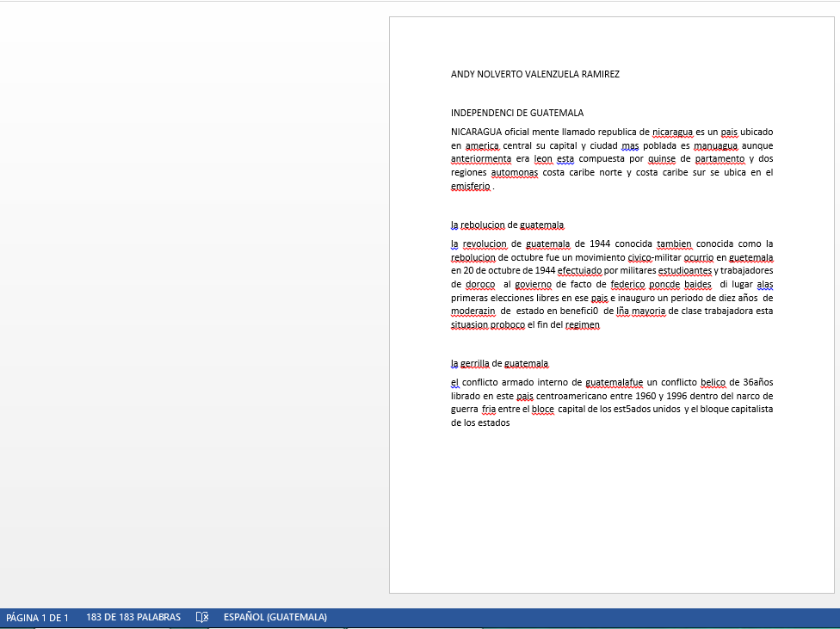840x629 pixels.
Task: Click the misspelled word 'estudioantes'
Action: [684, 270]
